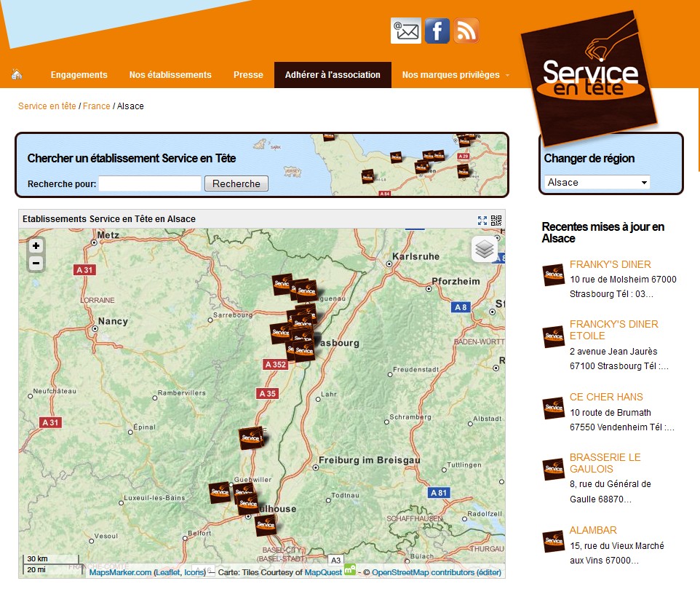
Task: Click the Épinal town label
Action: click(x=144, y=427)
